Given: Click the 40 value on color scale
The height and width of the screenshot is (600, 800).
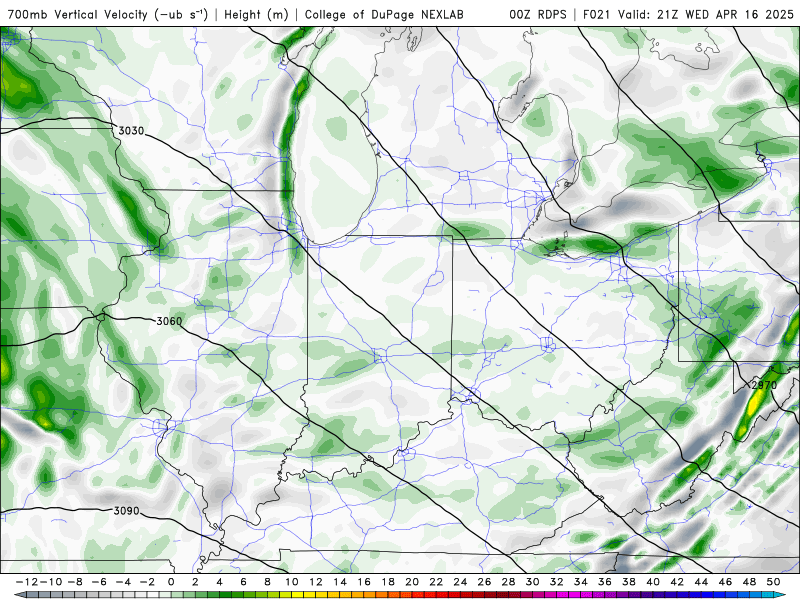Looking at the screenshot, I should pos(653,582).
